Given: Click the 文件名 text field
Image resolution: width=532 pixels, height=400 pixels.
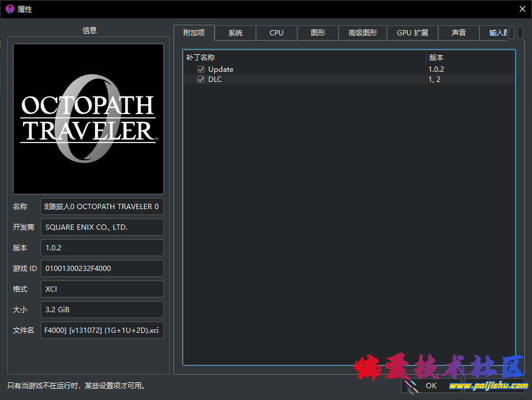Looking at the screenshot, I should 102,330.
